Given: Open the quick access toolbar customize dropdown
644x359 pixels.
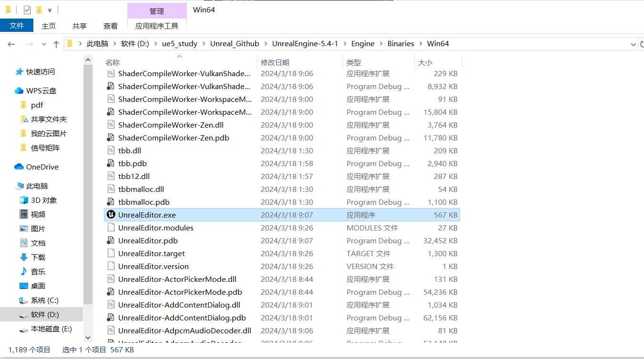Looking at the screenshot, I should pos(50,10).
